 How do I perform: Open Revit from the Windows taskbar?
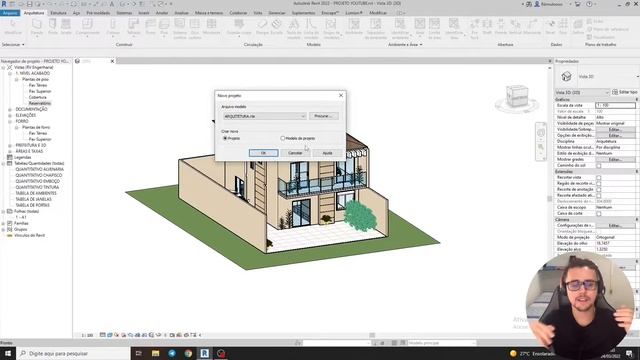pos(204,353)
